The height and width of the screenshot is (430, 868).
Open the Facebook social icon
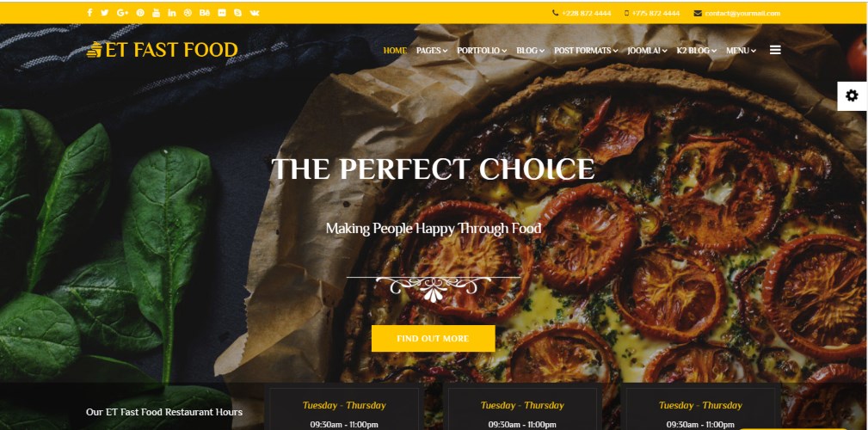[x=89, y=13]
